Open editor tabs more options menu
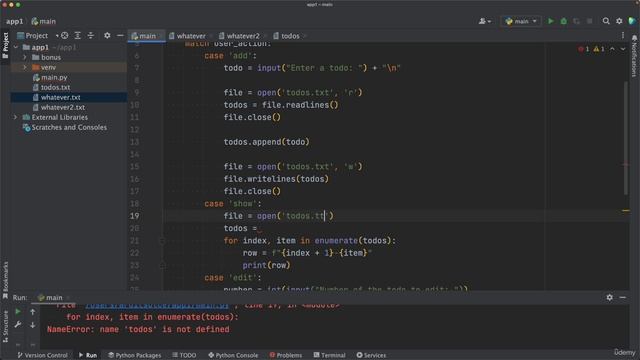This screenshot has width=640, height=360. 623,36
